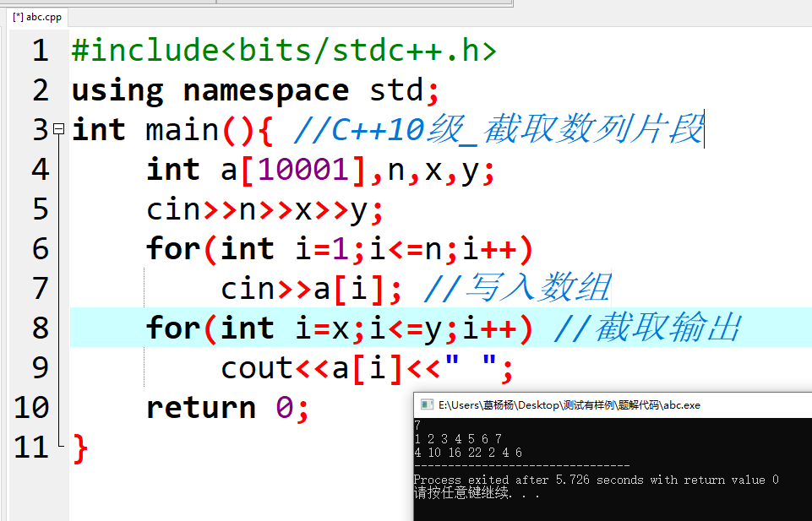This screenshot has height=521, width=812.
Task: Click the 'cin>>n>>x>>y;' statement
Action: (265, 209)
